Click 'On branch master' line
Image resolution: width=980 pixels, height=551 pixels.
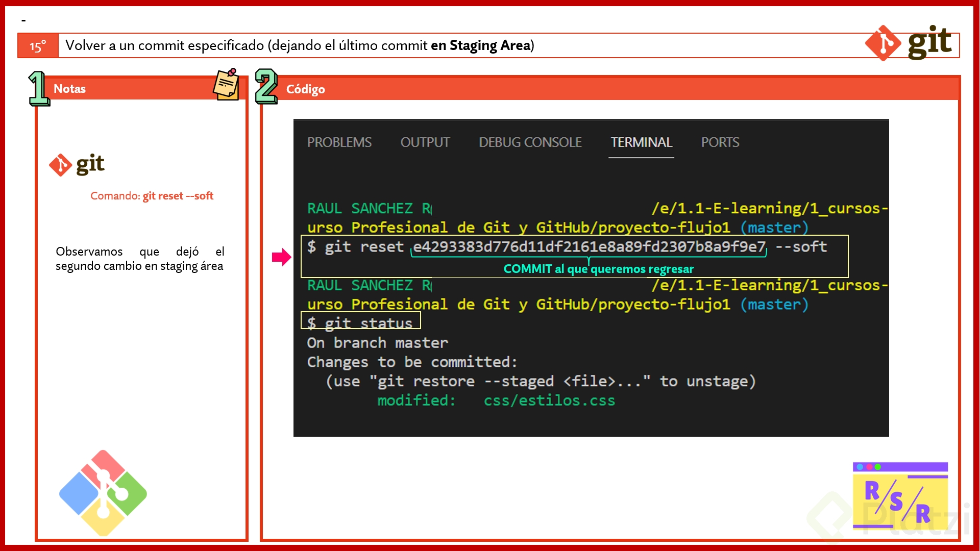tap(377, 343)
